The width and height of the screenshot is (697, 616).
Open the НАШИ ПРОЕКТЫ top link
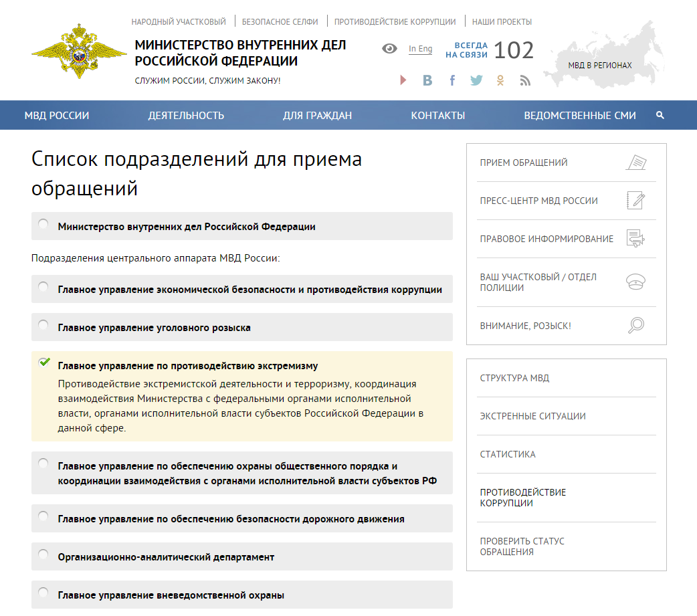point(502,22)
